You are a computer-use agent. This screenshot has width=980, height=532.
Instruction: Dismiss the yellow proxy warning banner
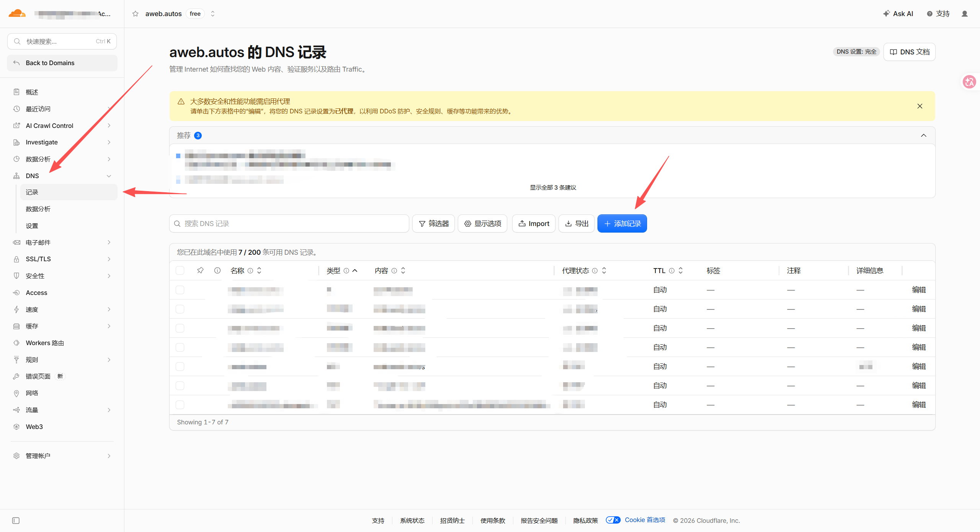[920, 106]
